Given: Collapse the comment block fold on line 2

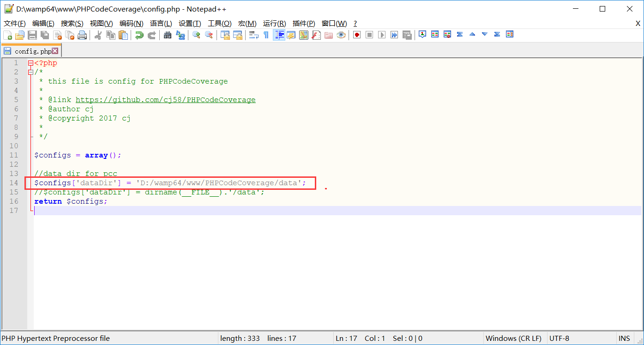Looking at the screenshot, I should [x=30, y=72].
